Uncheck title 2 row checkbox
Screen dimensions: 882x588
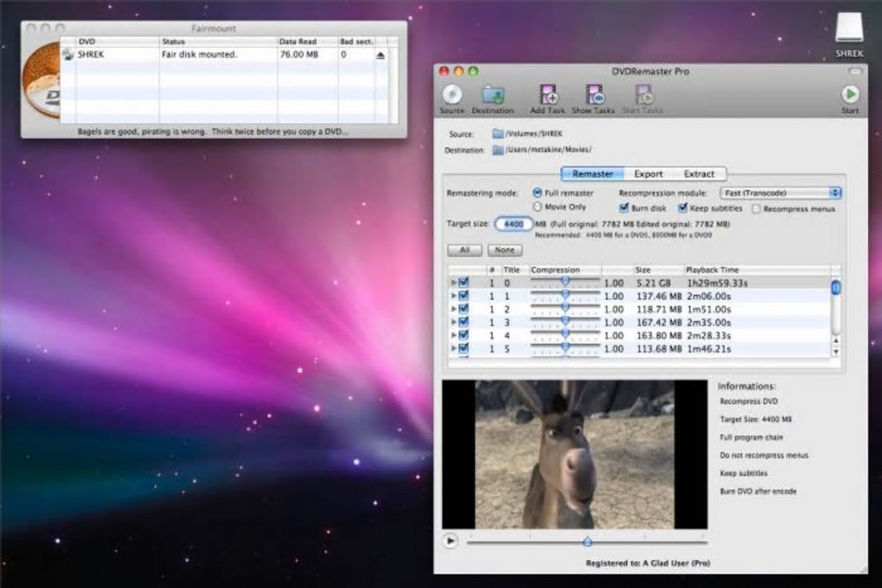pyautogui.click(x=463, y=309)
